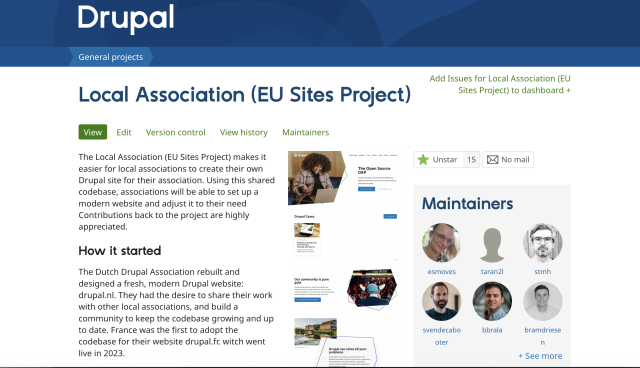Go to the Maintainers tab
This screenshot has height=368, width=640.
306,132
